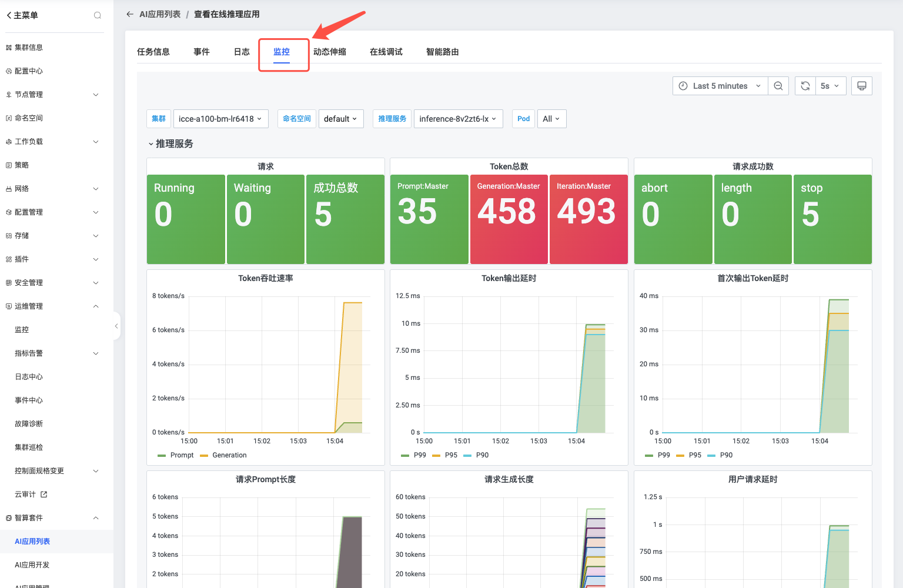Collapse the sidebar with the handle arrow
This screenshot has height=588, width=903.
click(116, 326)
